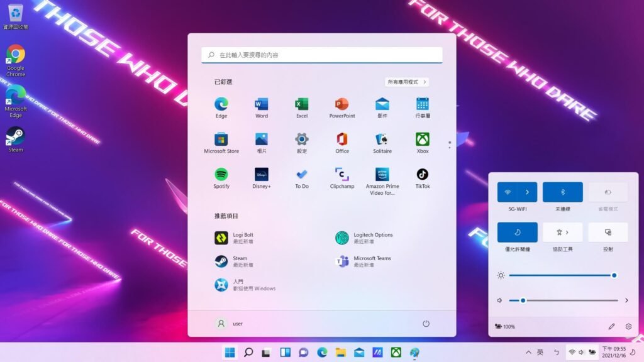
Task: Edit quick settings with pencil icon
Action: [611, 326]
